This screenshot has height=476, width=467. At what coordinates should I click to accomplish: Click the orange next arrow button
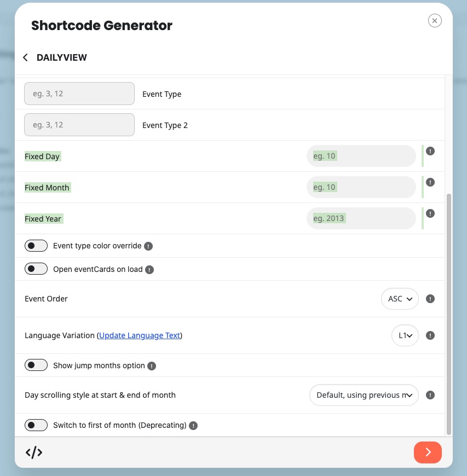428,452
